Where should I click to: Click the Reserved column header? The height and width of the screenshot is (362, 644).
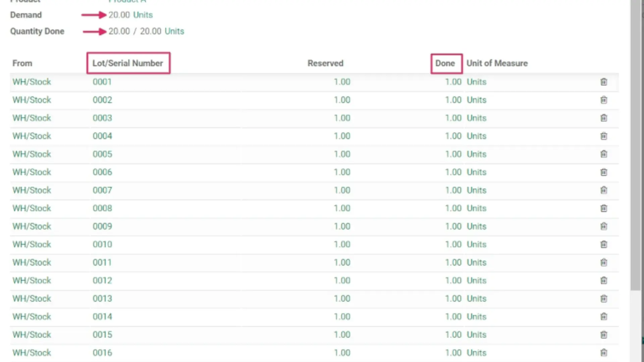tap(325, 63)
